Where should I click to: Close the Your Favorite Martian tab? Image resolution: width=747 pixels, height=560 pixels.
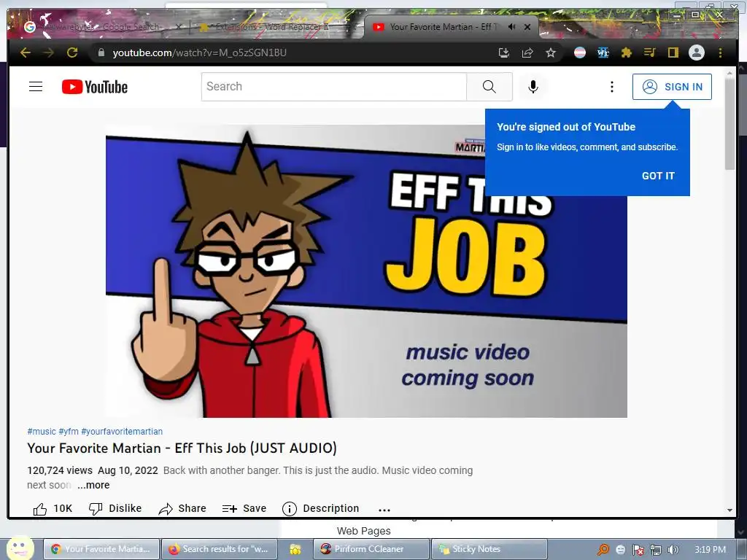coord(527,27)
